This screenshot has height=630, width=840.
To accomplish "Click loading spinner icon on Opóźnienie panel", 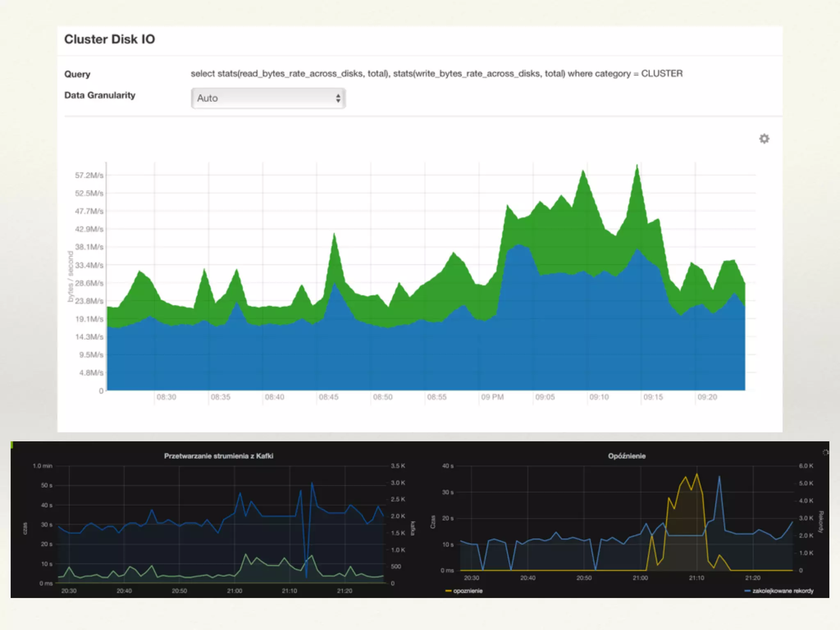I will (825, 452).
